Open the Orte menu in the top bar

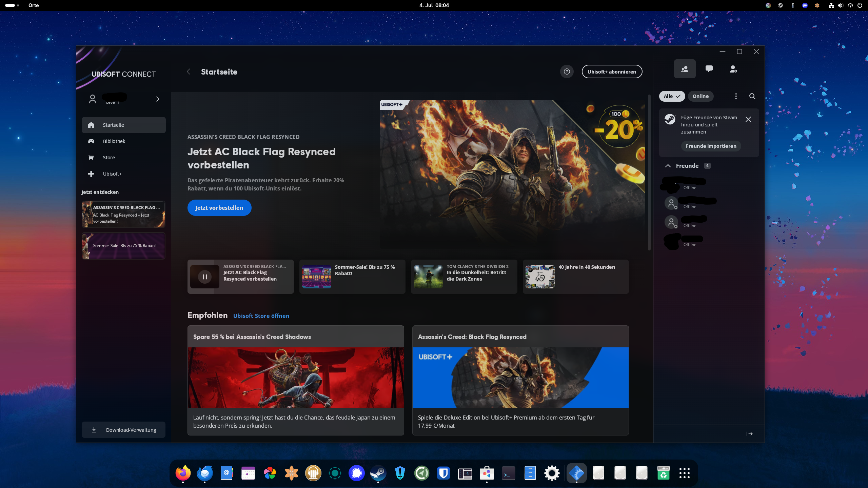[34, 5]
